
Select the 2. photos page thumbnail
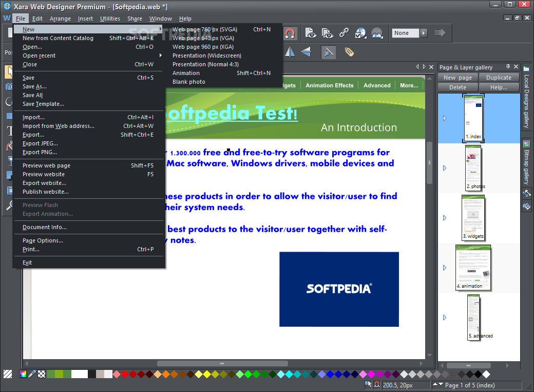pyautogui.click(x=473, y=167)
